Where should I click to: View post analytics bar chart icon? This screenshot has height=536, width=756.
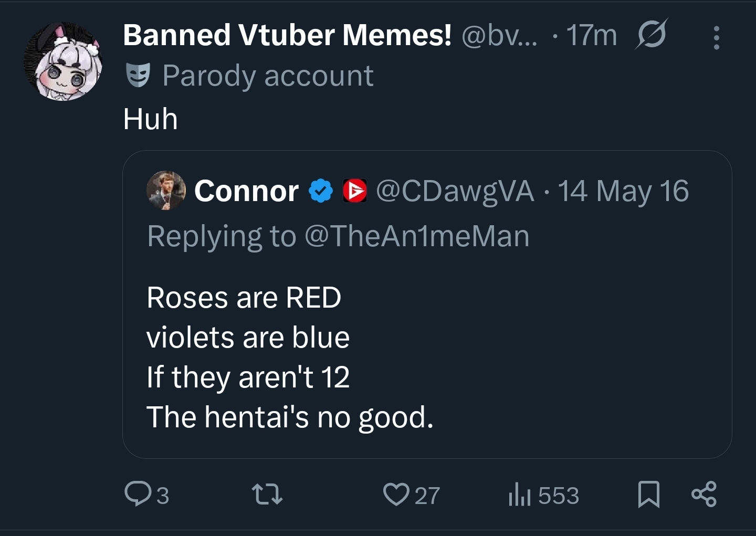[x=520, y=495]
